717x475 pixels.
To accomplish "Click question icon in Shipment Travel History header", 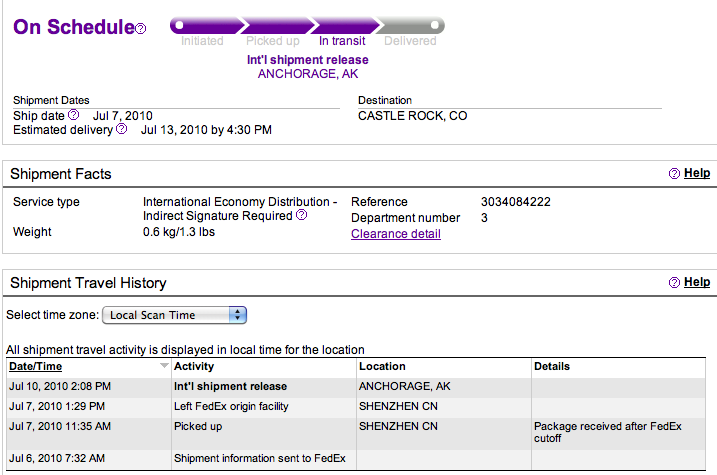I will tap(674, 283).
